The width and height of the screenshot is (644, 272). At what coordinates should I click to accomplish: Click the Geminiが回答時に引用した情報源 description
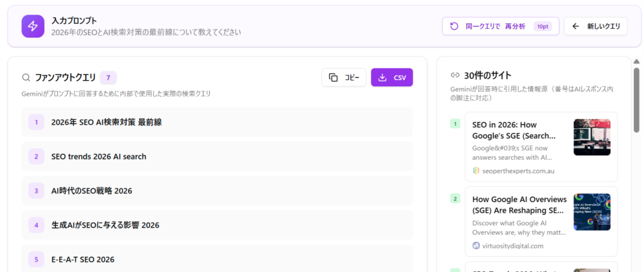(532, 94)
